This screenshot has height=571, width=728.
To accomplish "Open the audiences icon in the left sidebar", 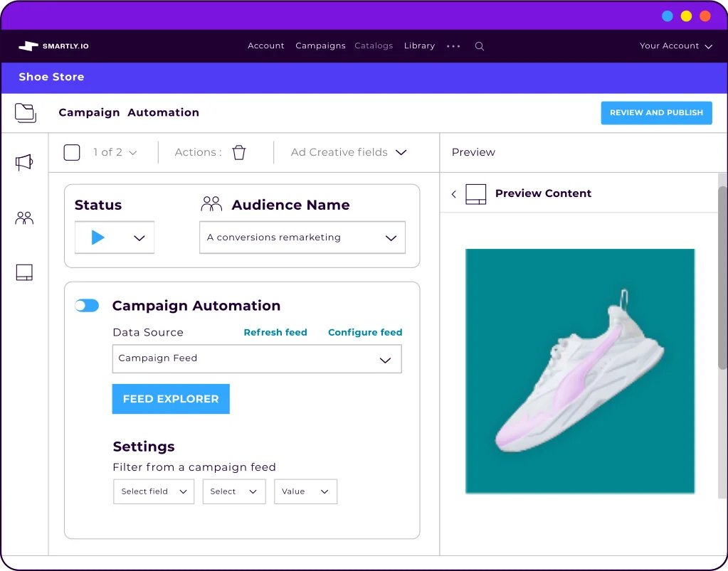I will pos(24,217).
